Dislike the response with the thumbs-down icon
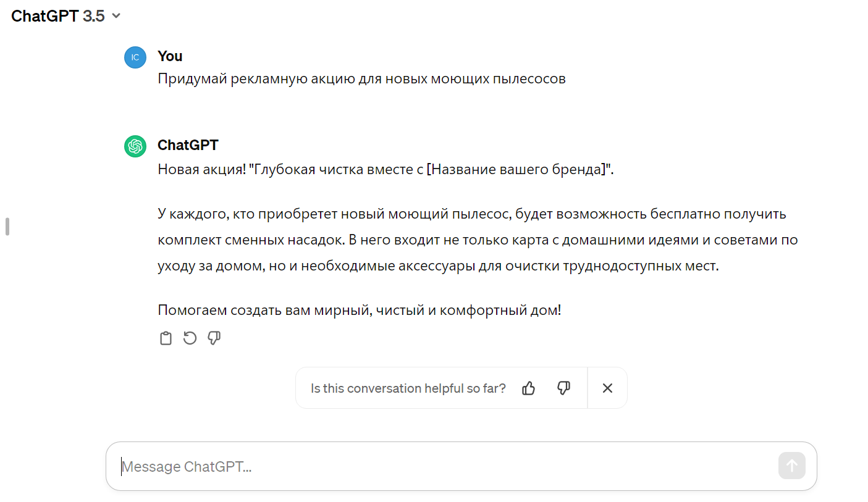 [x=214, y=338]
